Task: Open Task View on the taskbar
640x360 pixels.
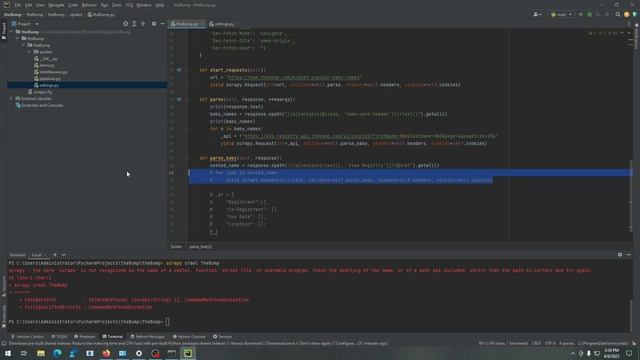Action: click(x=24, y=353)
